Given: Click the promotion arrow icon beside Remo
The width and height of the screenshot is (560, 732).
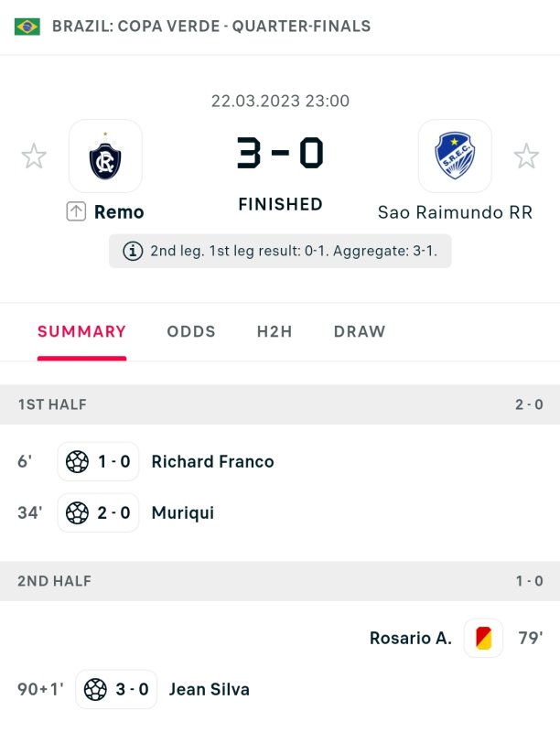Looking at the screenshot, I should pos(76,211).
